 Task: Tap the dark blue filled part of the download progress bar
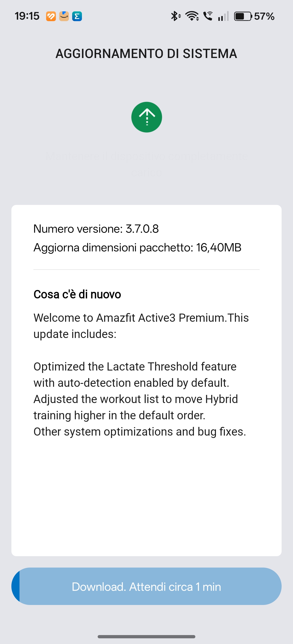[x=16, y=586]
